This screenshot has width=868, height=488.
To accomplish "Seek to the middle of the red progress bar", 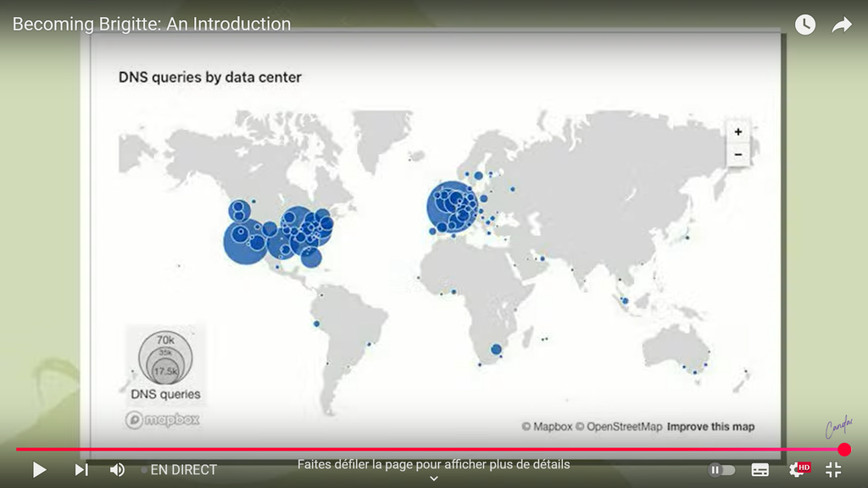I will [431, 449].
